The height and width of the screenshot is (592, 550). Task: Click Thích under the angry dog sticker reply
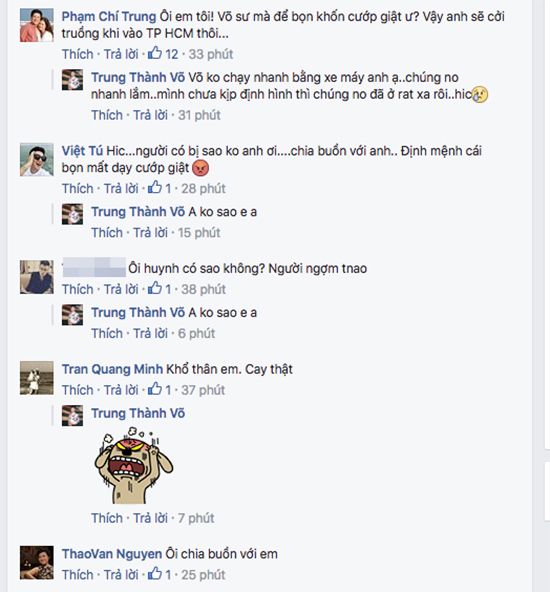coord(107,518)
